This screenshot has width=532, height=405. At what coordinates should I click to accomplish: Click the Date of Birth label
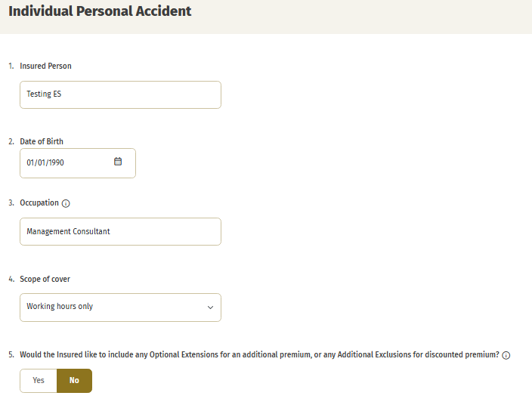(x=42, y=141)
